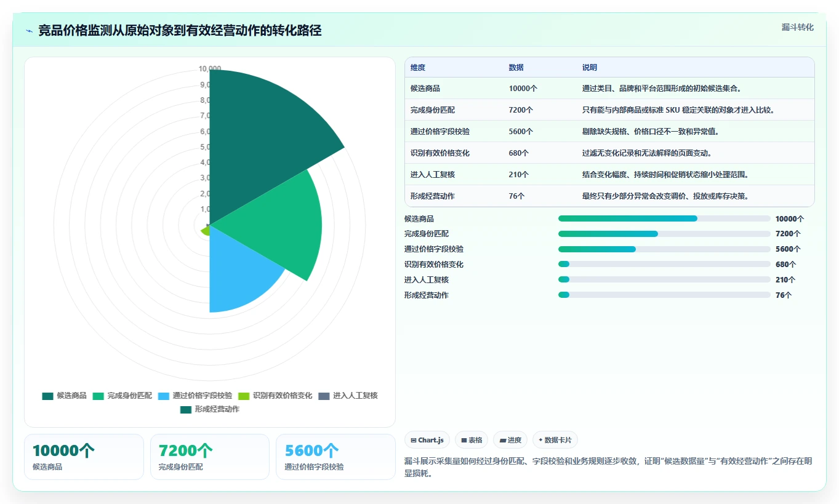Screen dimensions: 839x504
Task: Click the 数据 table column header
Action: click(516, 68)
